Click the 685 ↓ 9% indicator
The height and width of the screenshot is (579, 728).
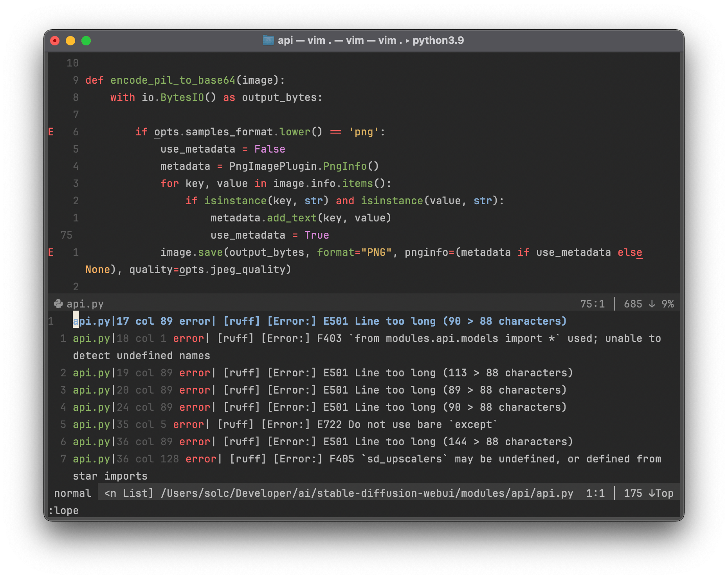point(649,304)
